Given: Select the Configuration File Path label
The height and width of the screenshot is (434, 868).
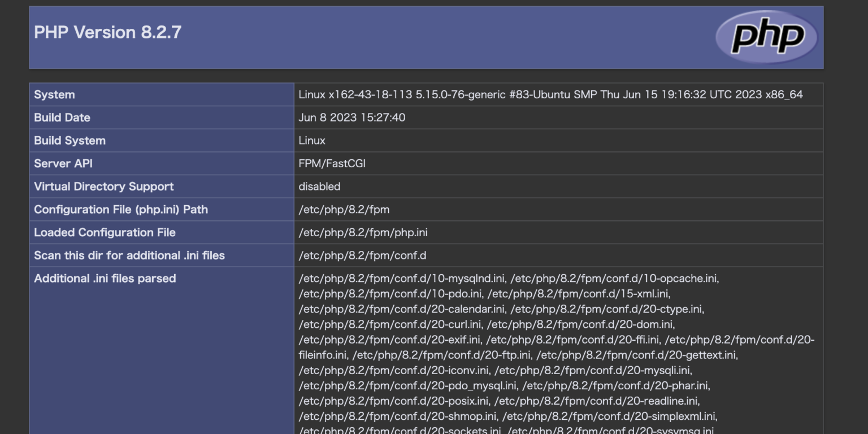Looking at the screenshot, I should click(x=121, y=209).
